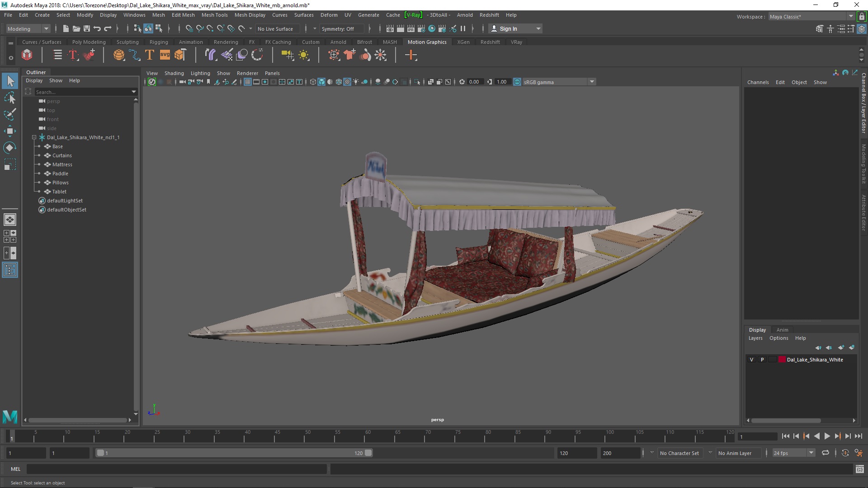Click the Undo arrow icon
The width and height of the screenshot is (868, 488).
[x=97, y=28]
